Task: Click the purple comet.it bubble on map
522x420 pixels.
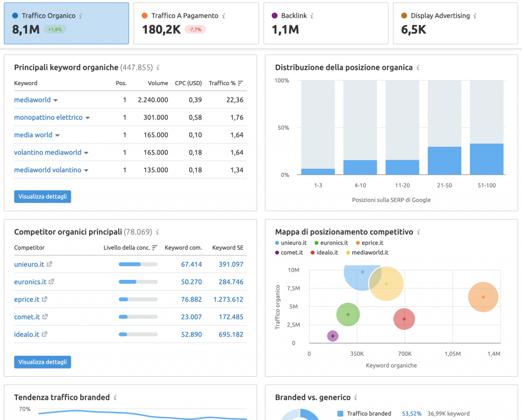Action: [332, 336]
